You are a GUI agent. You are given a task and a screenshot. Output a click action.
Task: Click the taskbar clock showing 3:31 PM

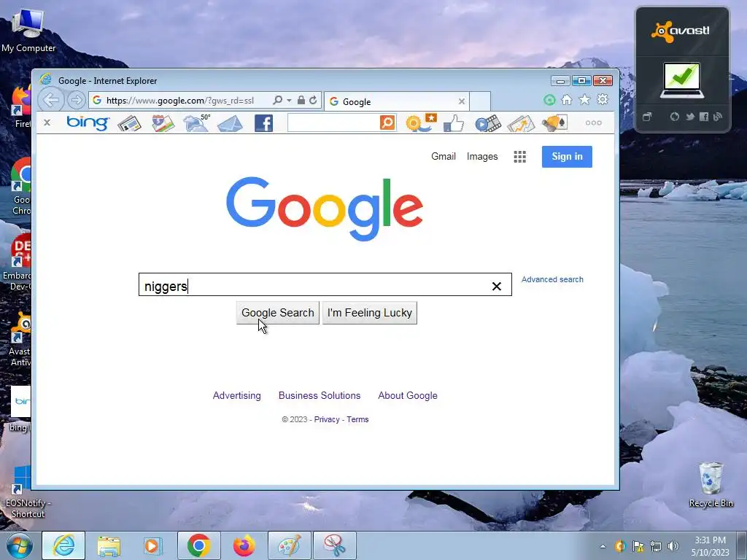710,546
